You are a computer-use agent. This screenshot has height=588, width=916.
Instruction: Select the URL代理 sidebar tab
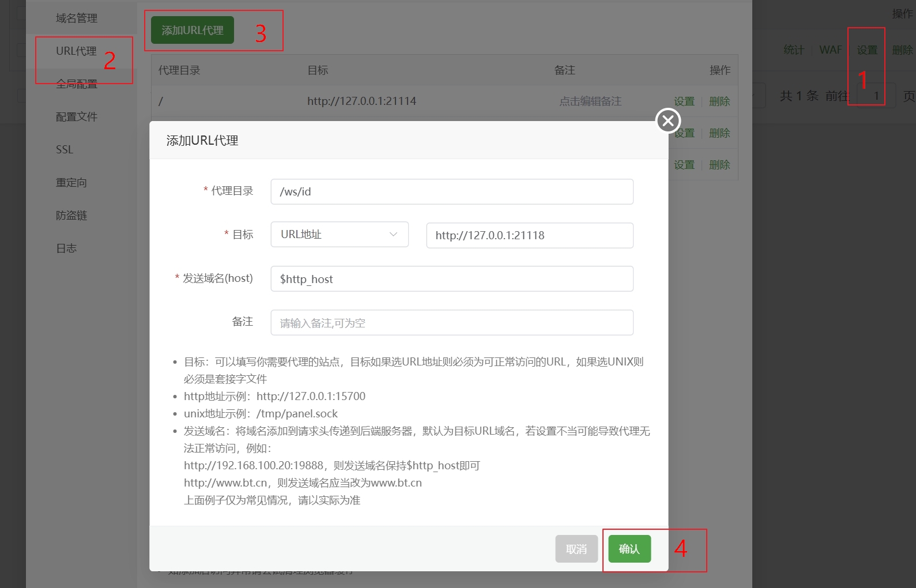pos(76,51)
